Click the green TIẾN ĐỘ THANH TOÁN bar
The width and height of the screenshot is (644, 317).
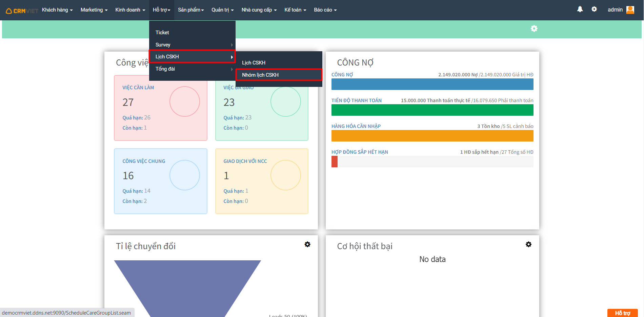pyautogui.click(x=432, y=110)
